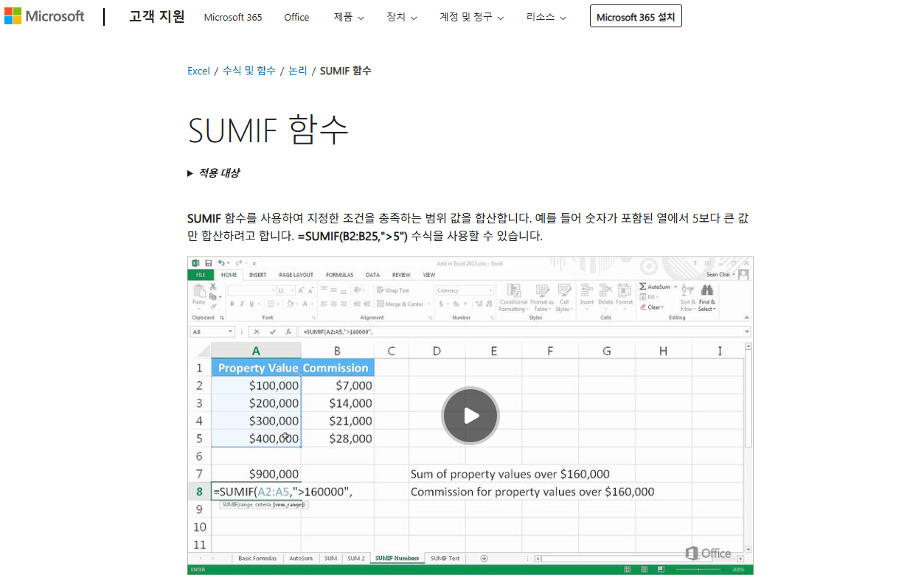924x583 pixels.
Task: Open the font size 11 dropdown
Action: click(x=293, y=290)
